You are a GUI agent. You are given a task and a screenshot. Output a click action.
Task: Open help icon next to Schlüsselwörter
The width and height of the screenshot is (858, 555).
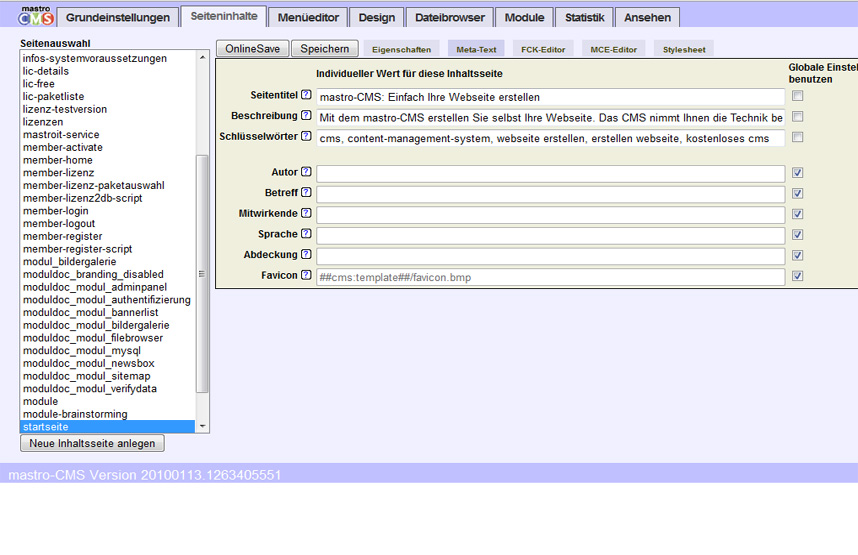click(x=306, y=136)
